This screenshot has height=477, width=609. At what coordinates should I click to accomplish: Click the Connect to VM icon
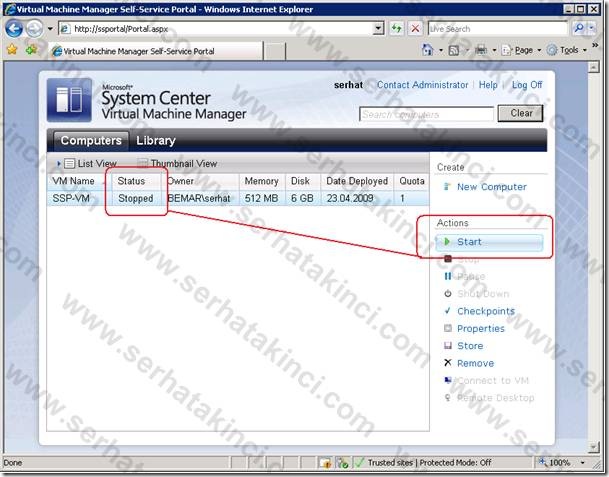[448, 380]
